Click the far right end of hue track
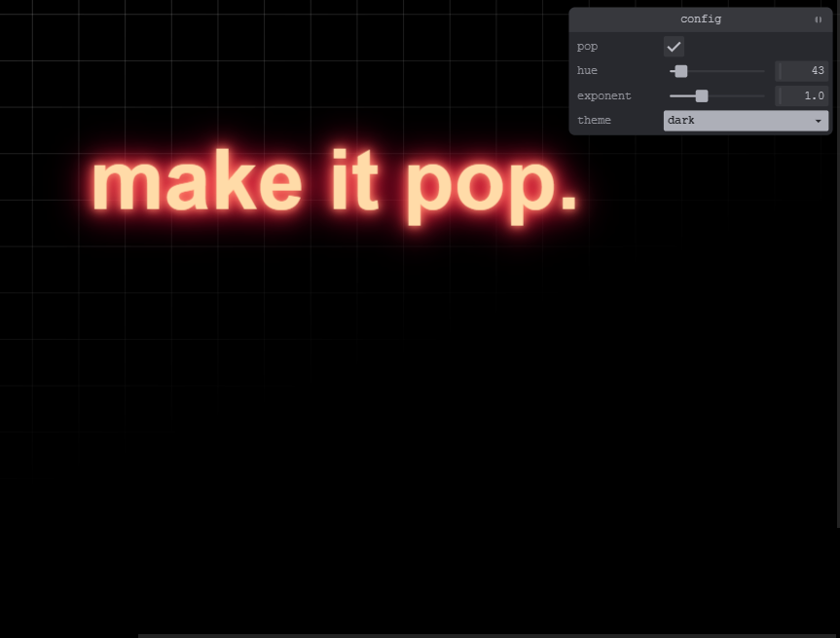Image resolution: width=840 pixels, height=638 pixels. [x=763, y=71]
